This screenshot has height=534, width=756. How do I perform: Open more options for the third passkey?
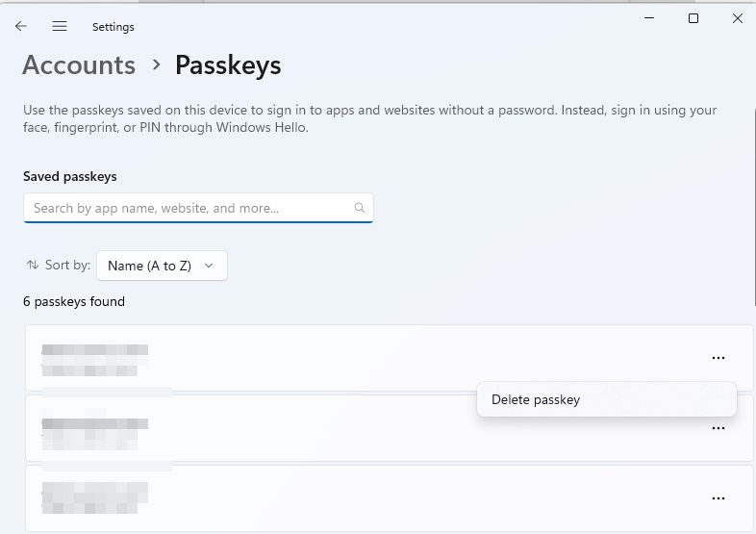pos(718,498)
